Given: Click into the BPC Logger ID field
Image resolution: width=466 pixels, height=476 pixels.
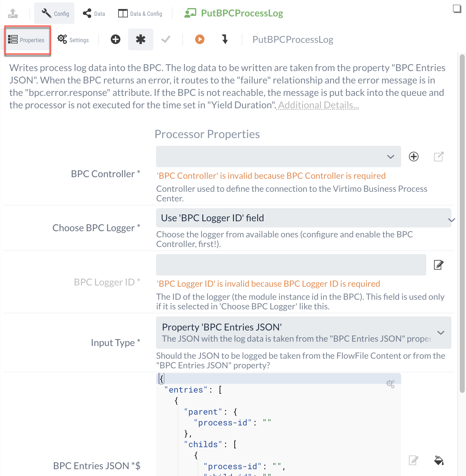Looking at the screenshot, I should click(291, 265).
